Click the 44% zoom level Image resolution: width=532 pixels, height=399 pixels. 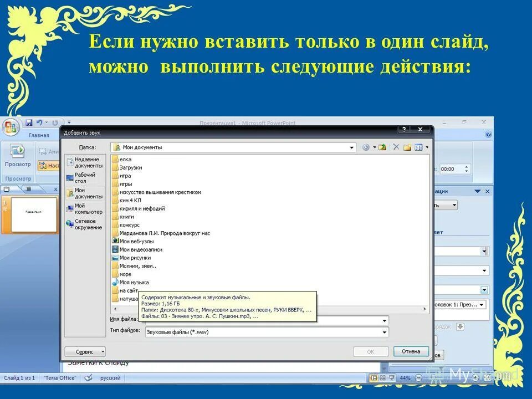(x=405, y=377)
